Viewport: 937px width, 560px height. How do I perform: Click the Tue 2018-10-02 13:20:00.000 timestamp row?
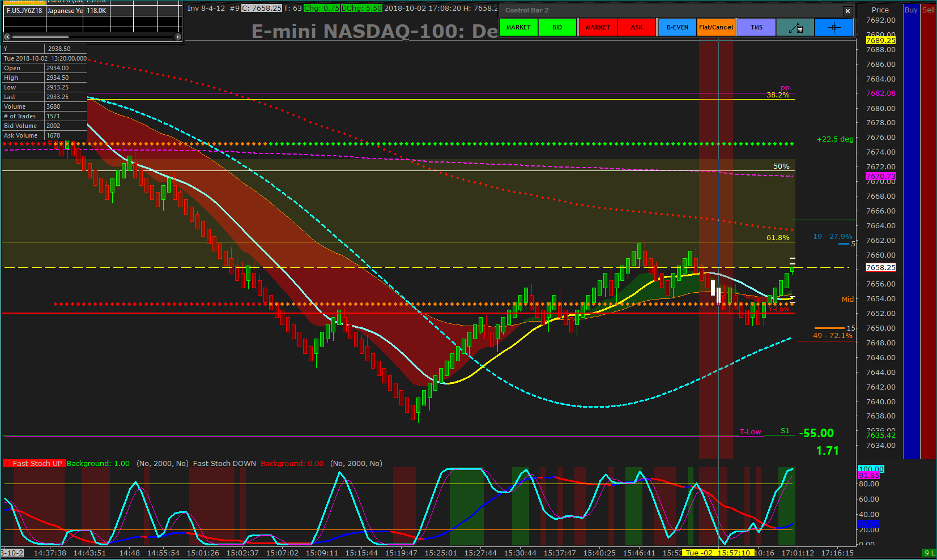click(x=45, y=58)
